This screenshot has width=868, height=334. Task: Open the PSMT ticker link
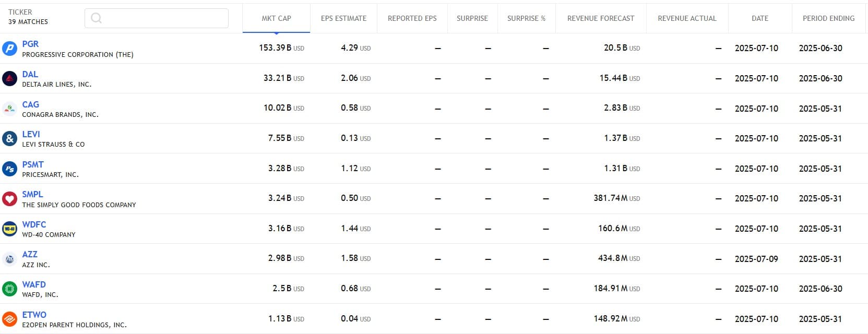[x=33, y=164]
